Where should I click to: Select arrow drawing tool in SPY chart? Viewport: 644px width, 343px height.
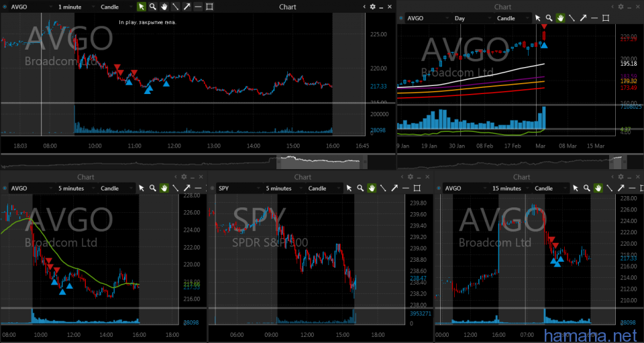tap(394, 188)
